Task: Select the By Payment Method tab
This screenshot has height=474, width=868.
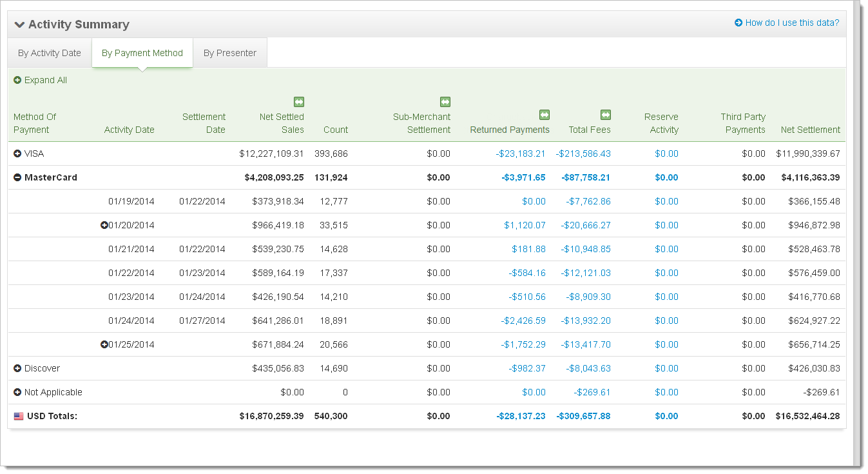Action: (x=142, y=53)
